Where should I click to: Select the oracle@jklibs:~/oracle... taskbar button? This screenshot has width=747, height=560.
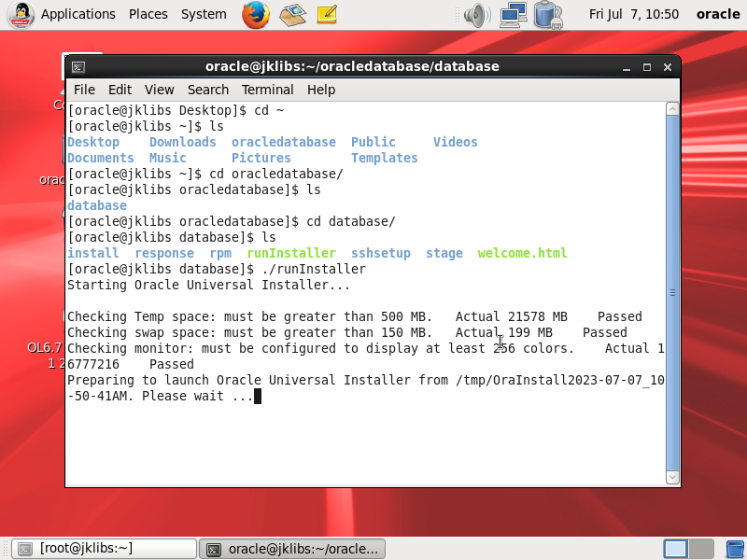click(x=292, y=549)
